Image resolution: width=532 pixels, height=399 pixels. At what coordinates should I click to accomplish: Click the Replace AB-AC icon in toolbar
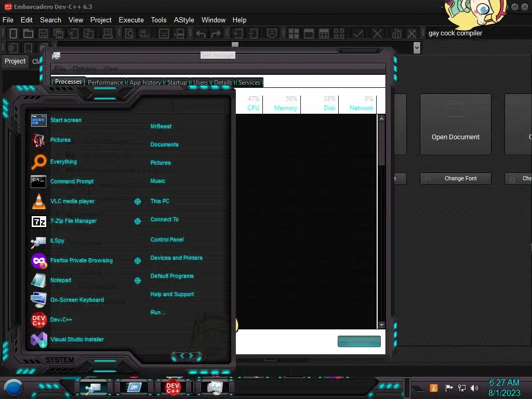145,33
